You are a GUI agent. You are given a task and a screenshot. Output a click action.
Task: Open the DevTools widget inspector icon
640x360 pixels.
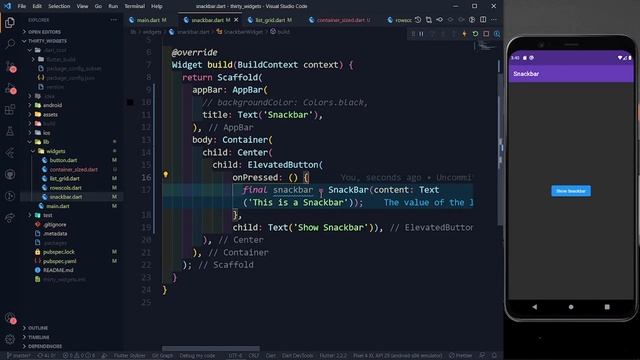[x=497, y=34]
